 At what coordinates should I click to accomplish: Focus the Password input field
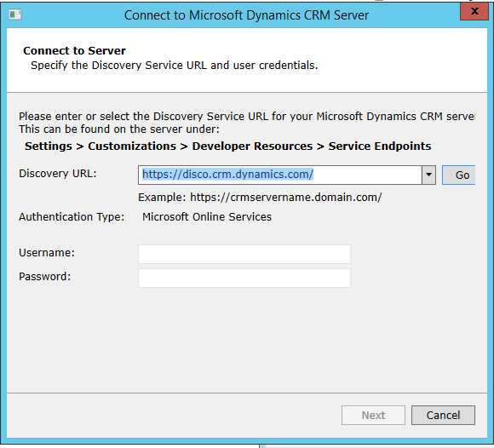click(x=244, y=278)
